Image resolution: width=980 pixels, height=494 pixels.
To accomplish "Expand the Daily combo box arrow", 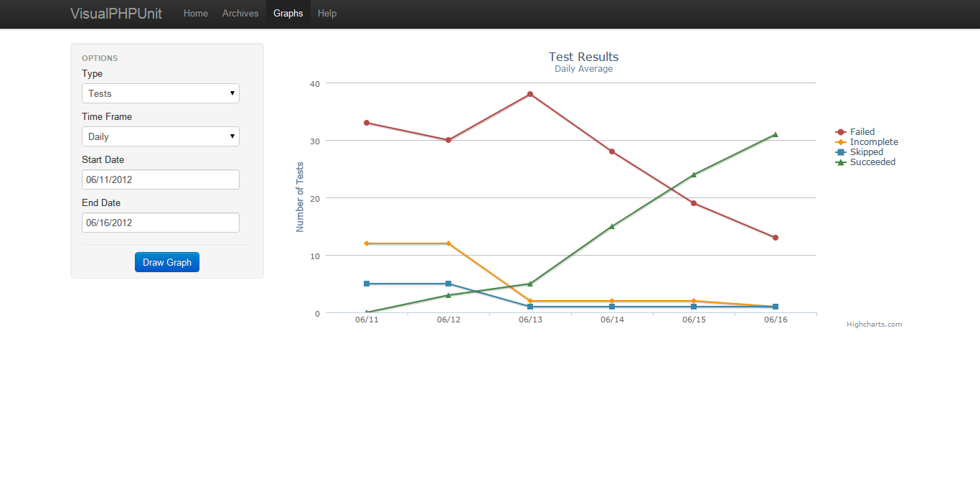I will coord(232,136).
